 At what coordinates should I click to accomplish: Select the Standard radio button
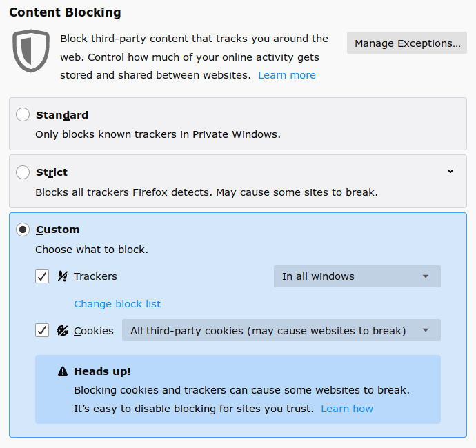[23, 114]
